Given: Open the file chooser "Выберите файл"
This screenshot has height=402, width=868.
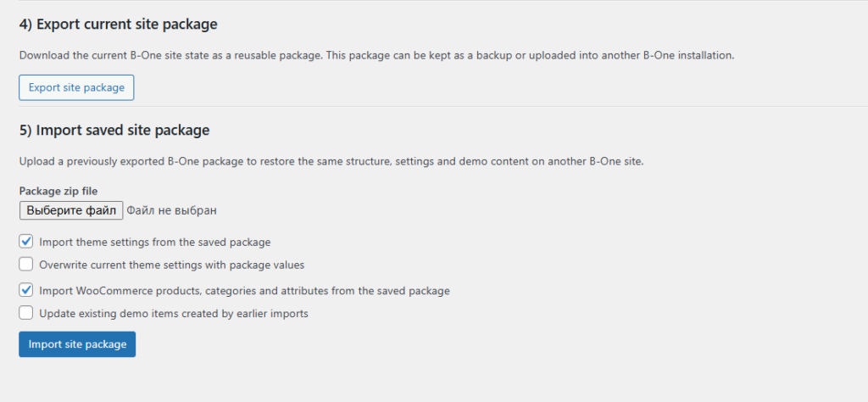Looking at the screenshot, I should tap(71, 209).
